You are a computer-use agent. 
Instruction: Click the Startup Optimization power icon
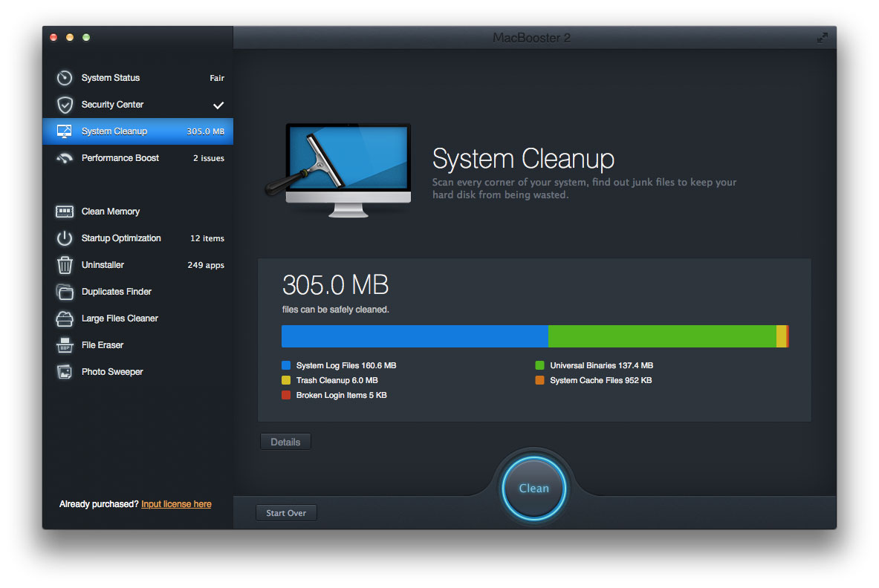(65, 238)
